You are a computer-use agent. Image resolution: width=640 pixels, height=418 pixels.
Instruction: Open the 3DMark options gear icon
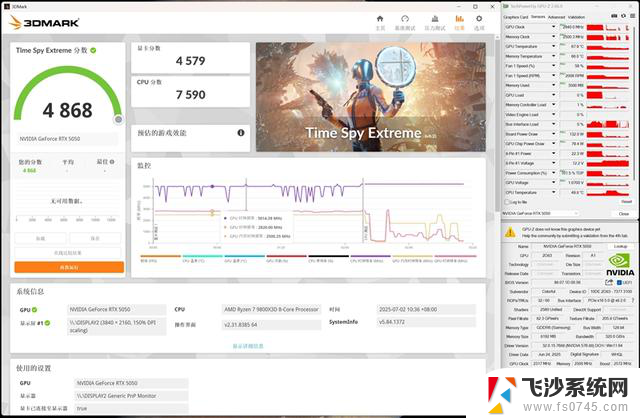pos(479,19)
